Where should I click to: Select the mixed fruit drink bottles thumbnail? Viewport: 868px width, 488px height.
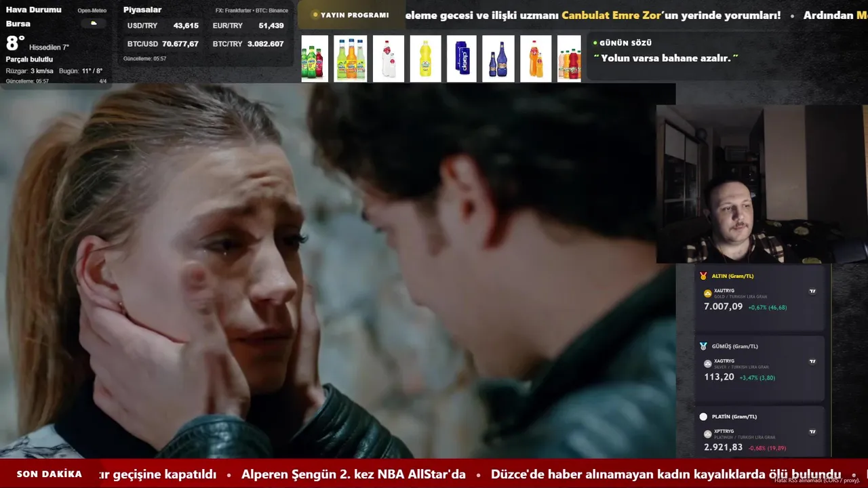pyautogui.click(x=570, y=59)
